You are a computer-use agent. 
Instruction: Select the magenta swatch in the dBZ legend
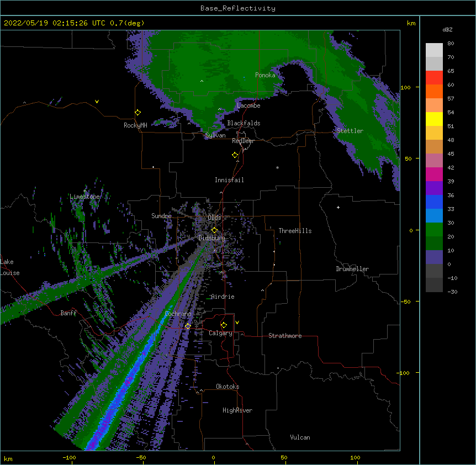434,174
